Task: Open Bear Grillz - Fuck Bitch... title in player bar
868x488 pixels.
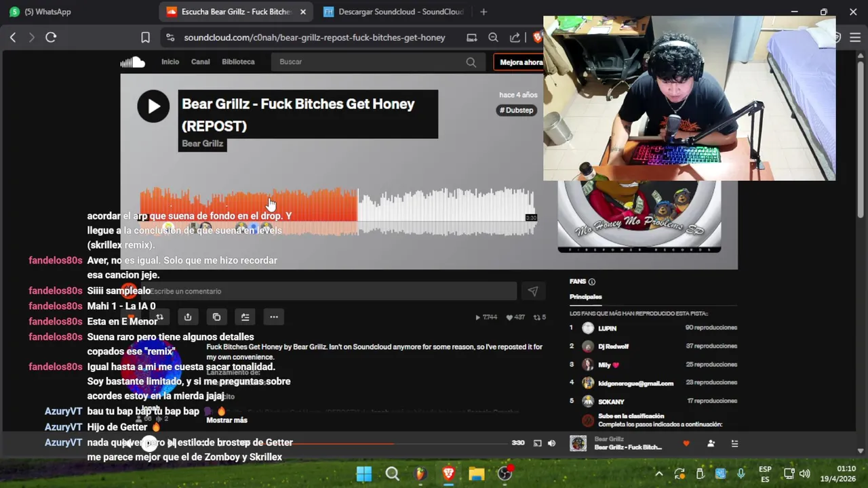Action: point(628,447)
